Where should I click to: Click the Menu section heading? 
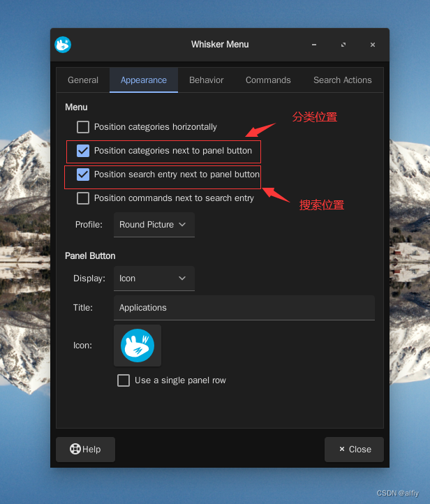tap(76, 107)
